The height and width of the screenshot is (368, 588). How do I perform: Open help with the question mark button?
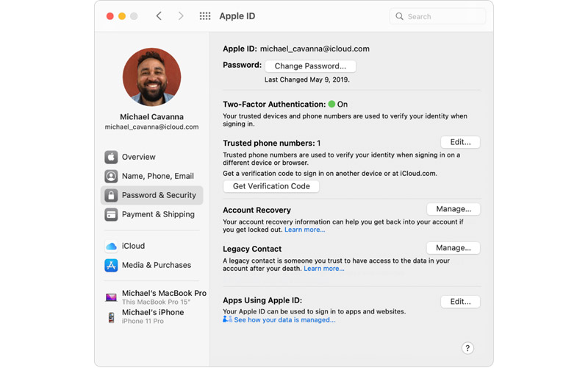tap(467, 348)
